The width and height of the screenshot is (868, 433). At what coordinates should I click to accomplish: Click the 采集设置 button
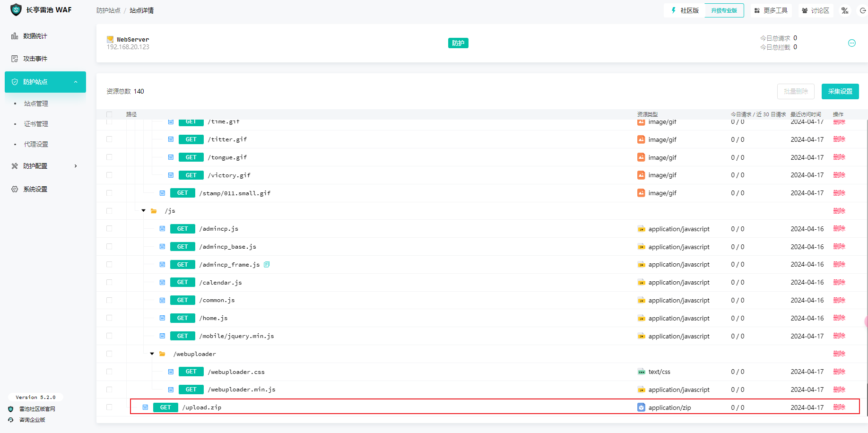coord(840,91)
